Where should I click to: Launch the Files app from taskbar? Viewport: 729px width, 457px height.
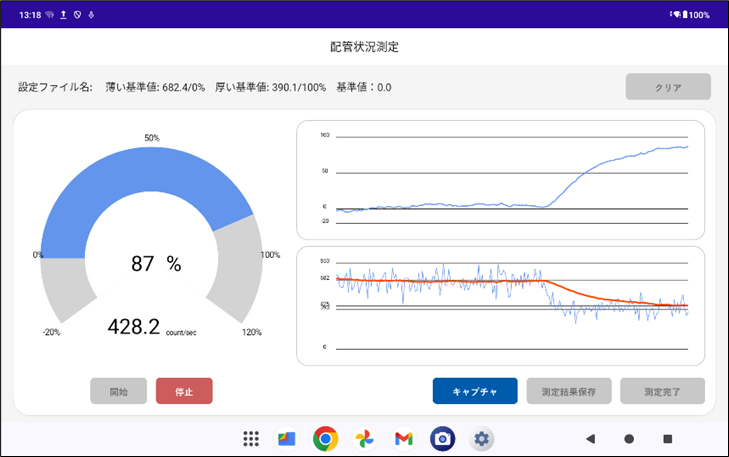[286, 438]
